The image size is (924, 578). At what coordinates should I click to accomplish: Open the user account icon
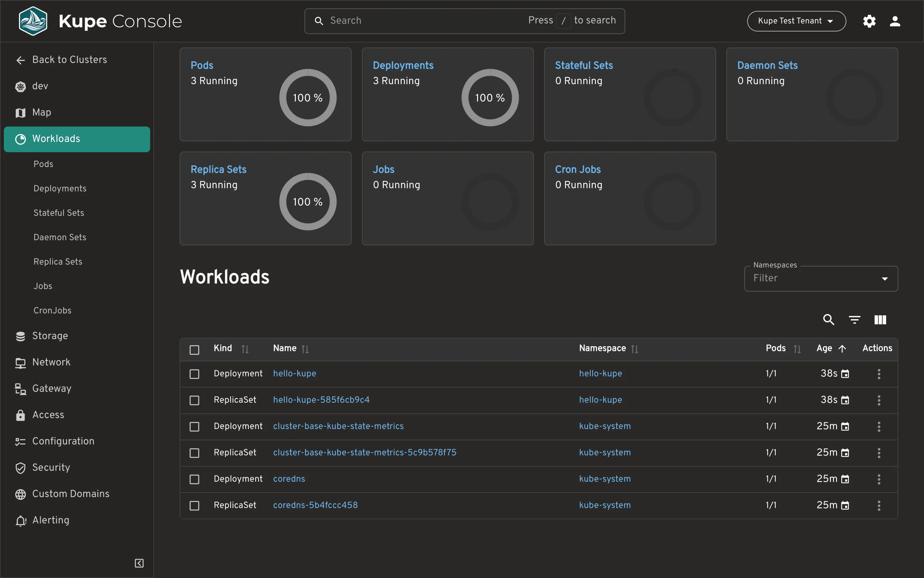click(x=895, y=21)
